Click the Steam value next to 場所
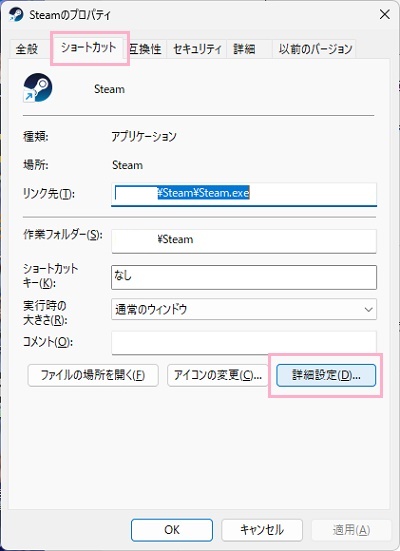The image size is (400, 551). pyautogui.click(x=127, y=165)
